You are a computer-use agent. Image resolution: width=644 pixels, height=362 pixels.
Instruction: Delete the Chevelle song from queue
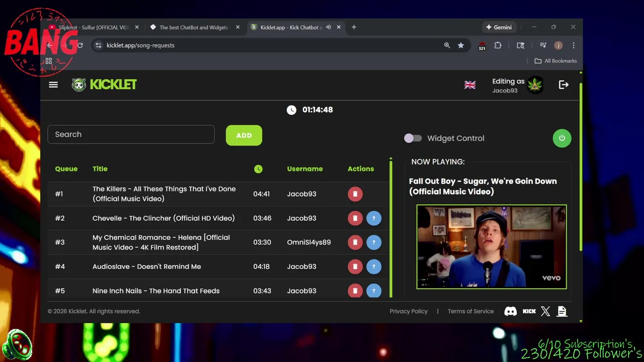[x=355, y=218]
